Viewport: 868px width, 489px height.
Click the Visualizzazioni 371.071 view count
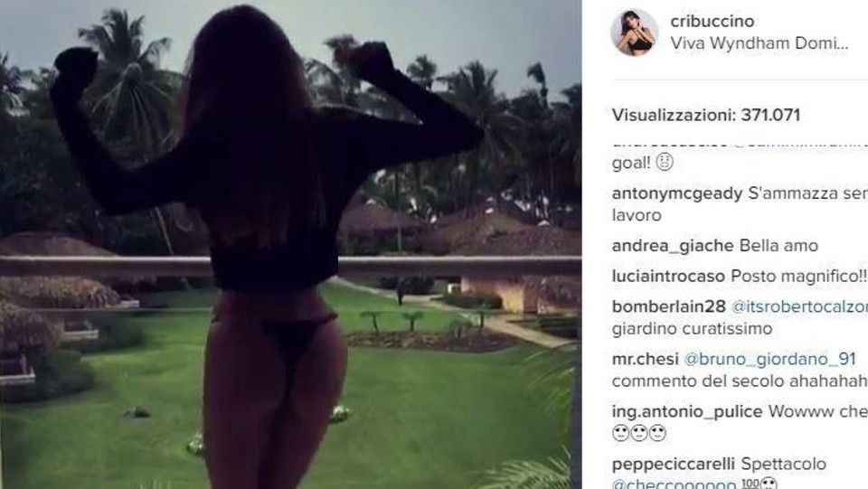tap(706, 115)
